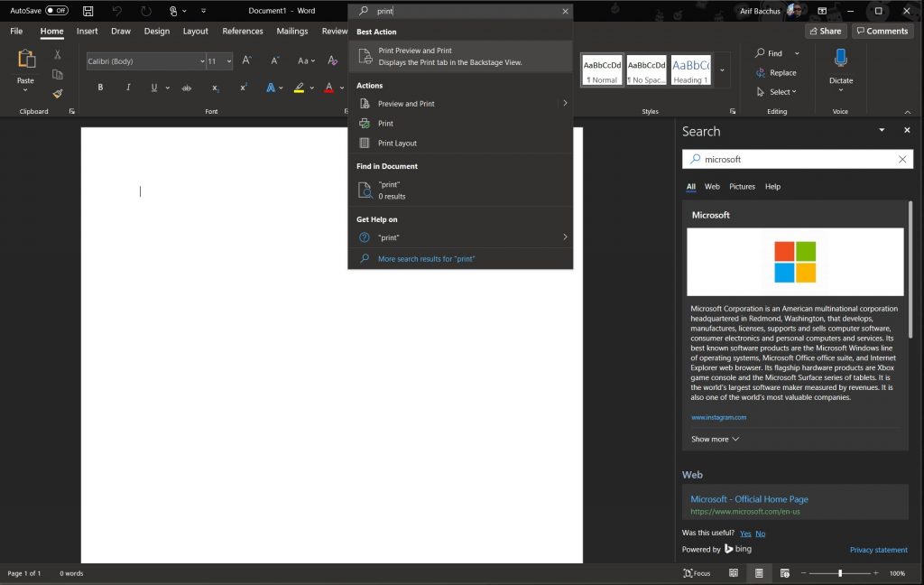The image size is (924, 585).
Task: Click the zoom slider in status bar
Action: click(x=840, y=573)
